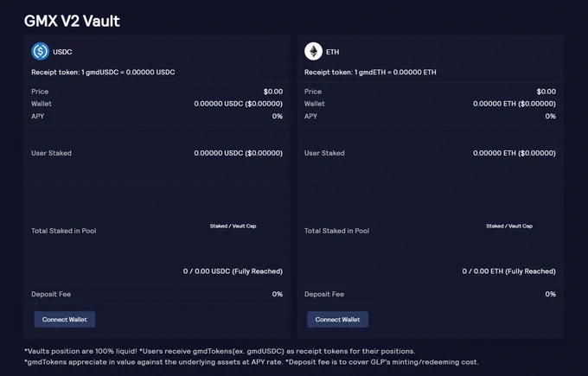Click the ETH vault Wallet label
The width and height of the screenshot is (588, 376).
pyautogui.click(x=314, y=104)
